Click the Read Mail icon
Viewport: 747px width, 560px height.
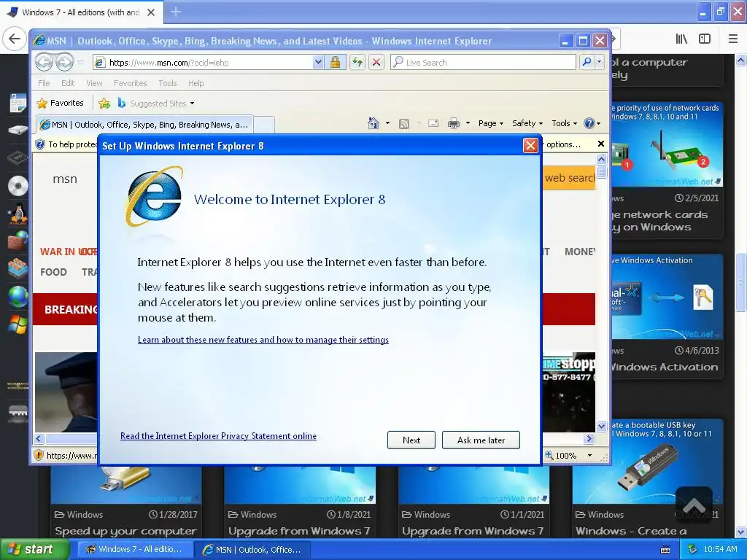433,123
